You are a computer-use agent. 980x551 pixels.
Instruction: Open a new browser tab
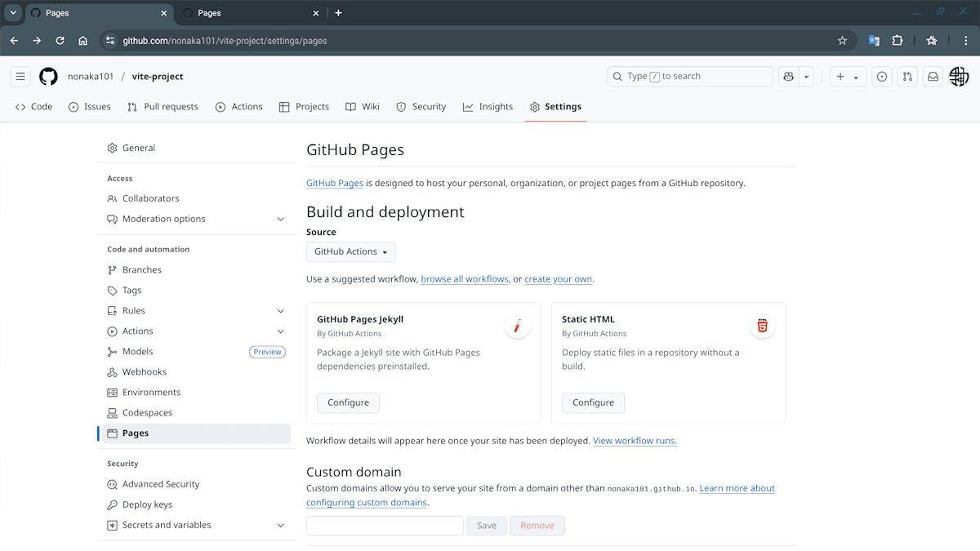338,13
